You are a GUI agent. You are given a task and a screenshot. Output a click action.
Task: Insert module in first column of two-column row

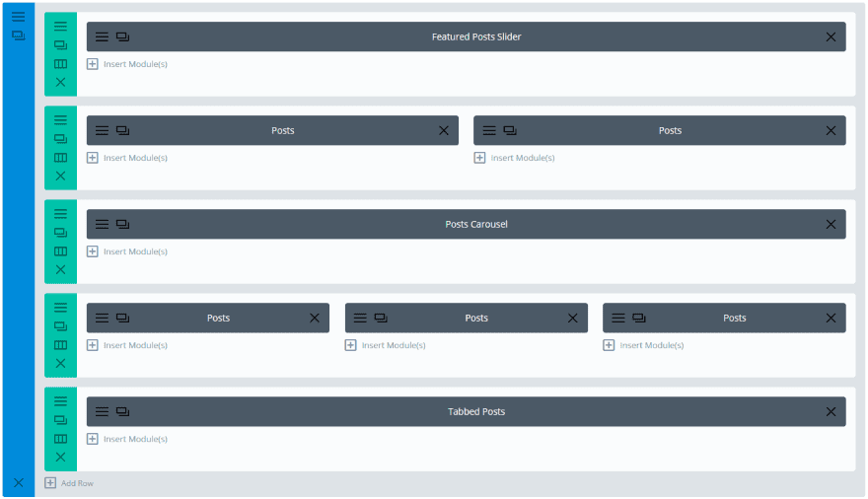[x=127, y=158]
